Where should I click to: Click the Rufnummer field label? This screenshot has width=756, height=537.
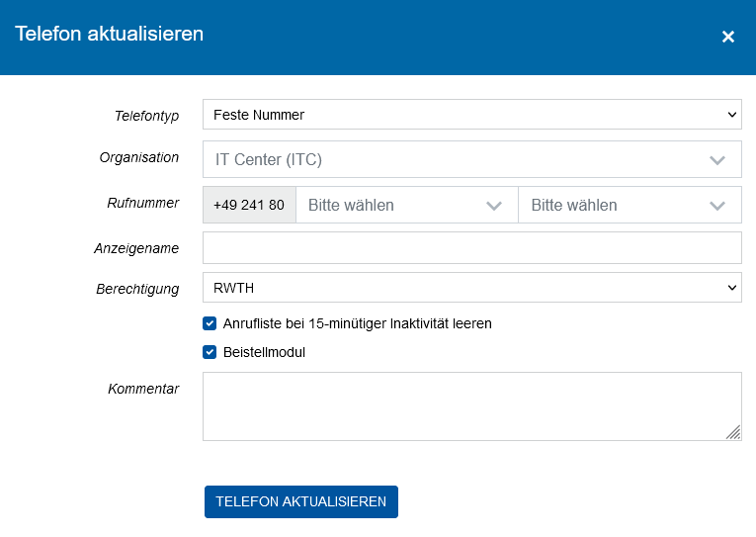tap(143, 204)
